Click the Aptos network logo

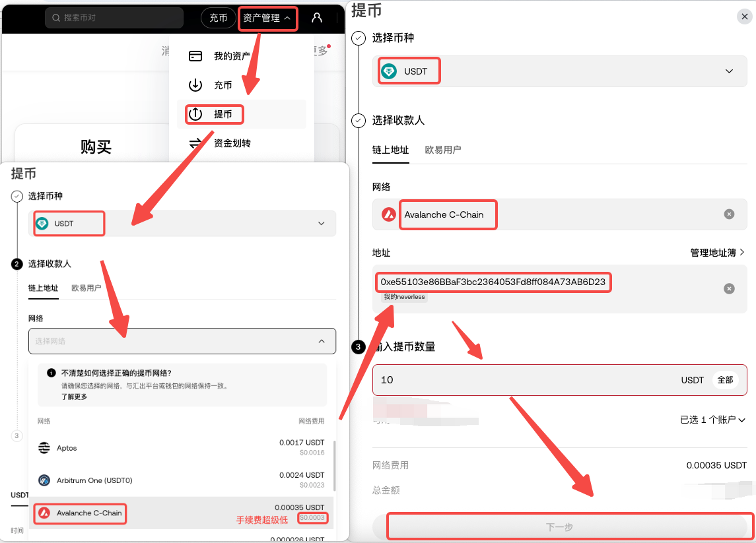coord(44,448)
